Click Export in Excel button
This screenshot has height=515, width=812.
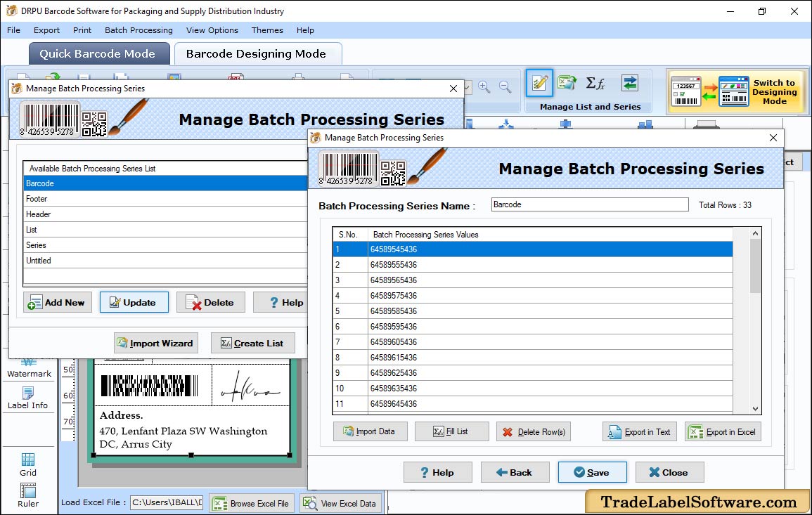(723, 431)
